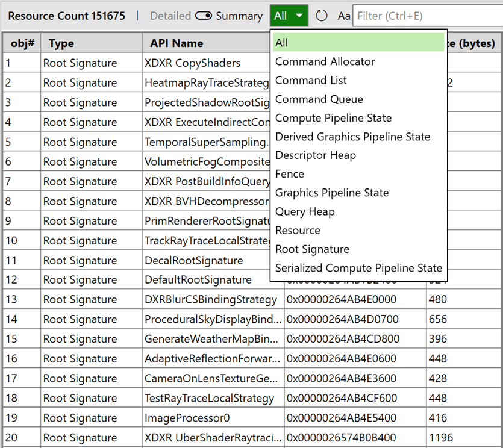Choose the highlighted All option in list

pos(358,42)
